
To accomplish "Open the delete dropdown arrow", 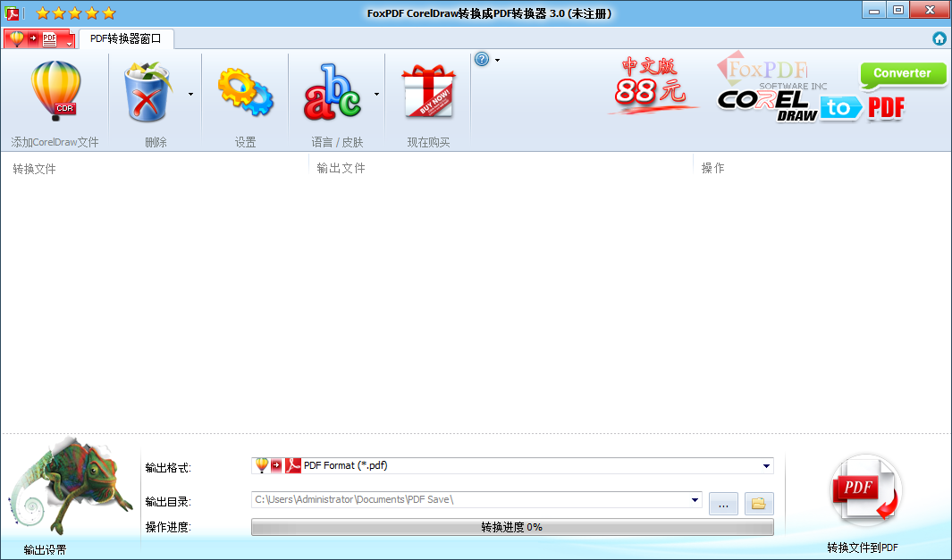I will [x=190, y=94].
